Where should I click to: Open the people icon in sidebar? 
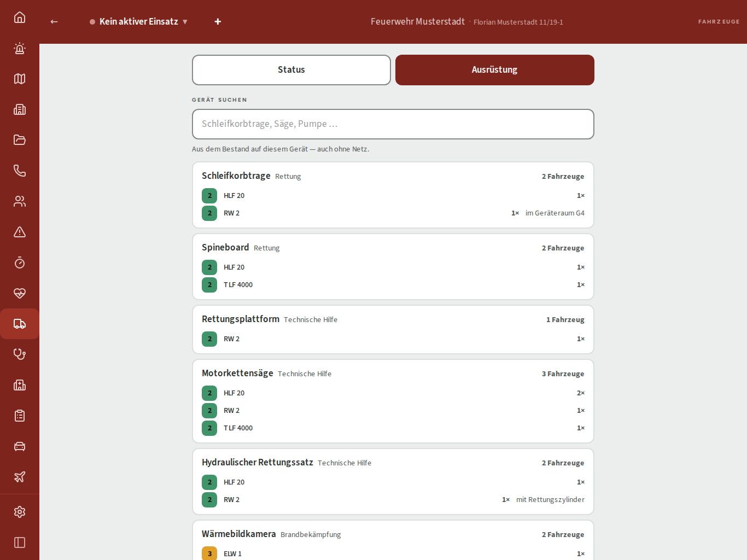20,201
